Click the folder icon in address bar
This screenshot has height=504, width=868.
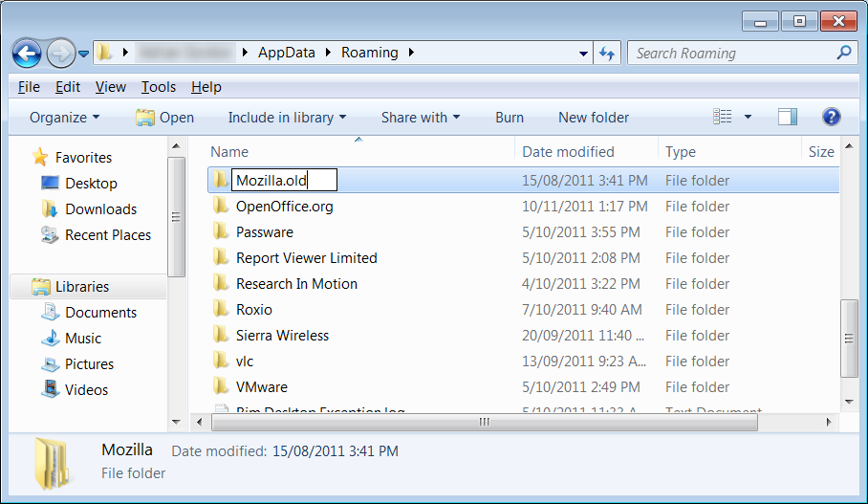[104, 53]
